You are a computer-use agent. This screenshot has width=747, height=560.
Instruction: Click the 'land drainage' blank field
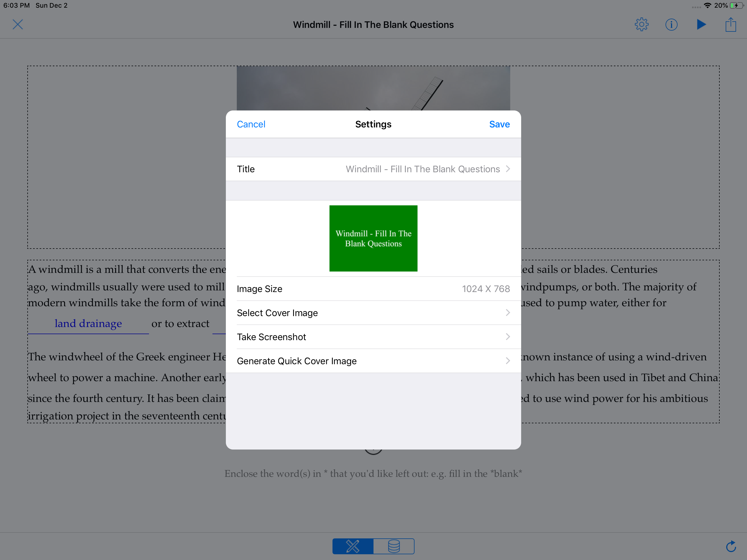(88, 324)
